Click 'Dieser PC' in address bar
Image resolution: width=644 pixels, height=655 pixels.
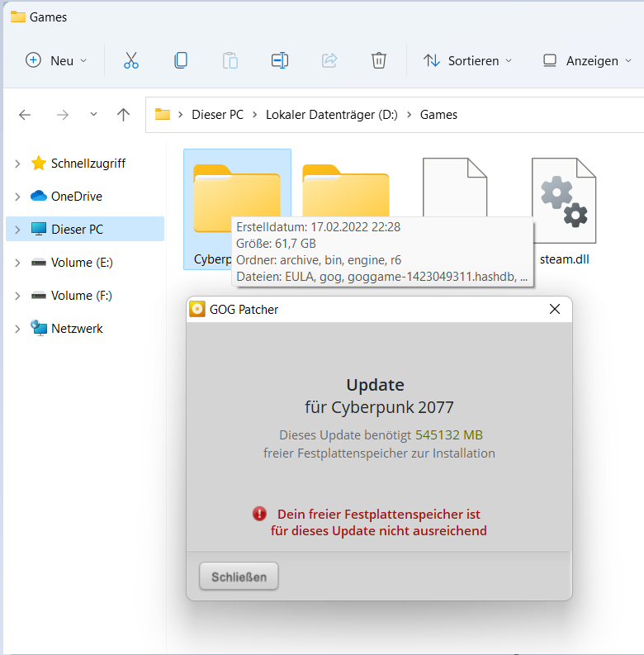pos(218,115)
